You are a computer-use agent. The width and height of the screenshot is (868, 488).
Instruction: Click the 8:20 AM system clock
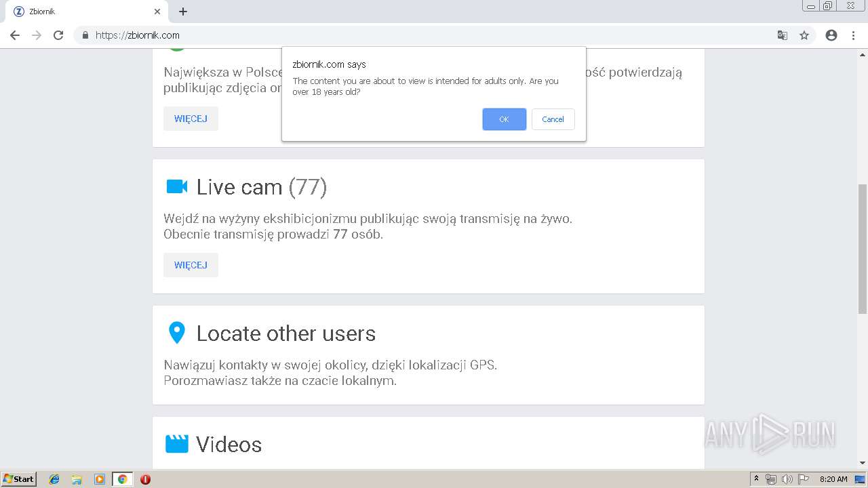(x=833, y=479)
